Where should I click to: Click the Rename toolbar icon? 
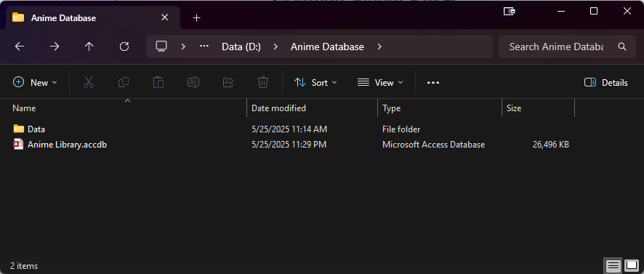point(193,82)
